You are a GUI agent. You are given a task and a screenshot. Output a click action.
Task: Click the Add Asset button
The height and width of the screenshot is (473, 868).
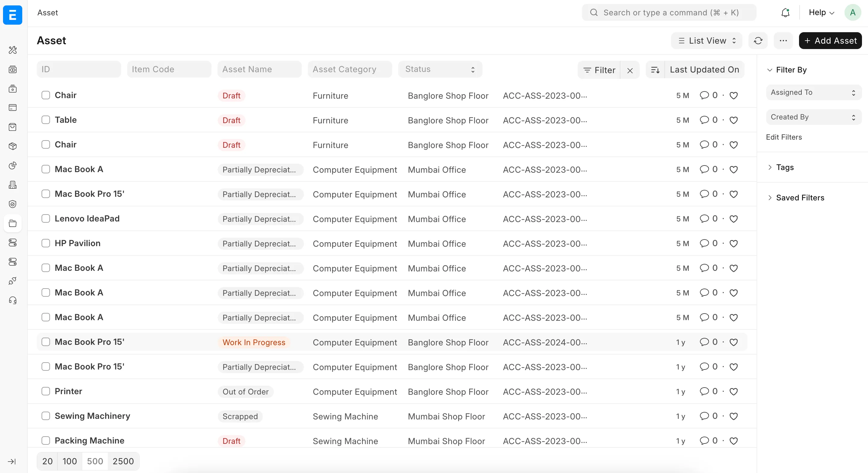(830, 40)
